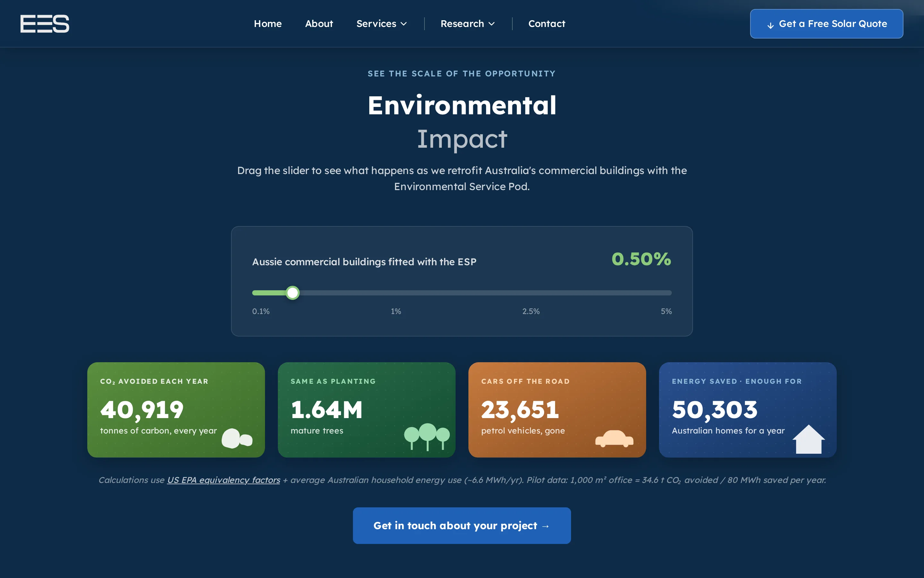Click the filled green portion of slider
This screenshot has height=578, width=924.
click(x=269, y=293)
